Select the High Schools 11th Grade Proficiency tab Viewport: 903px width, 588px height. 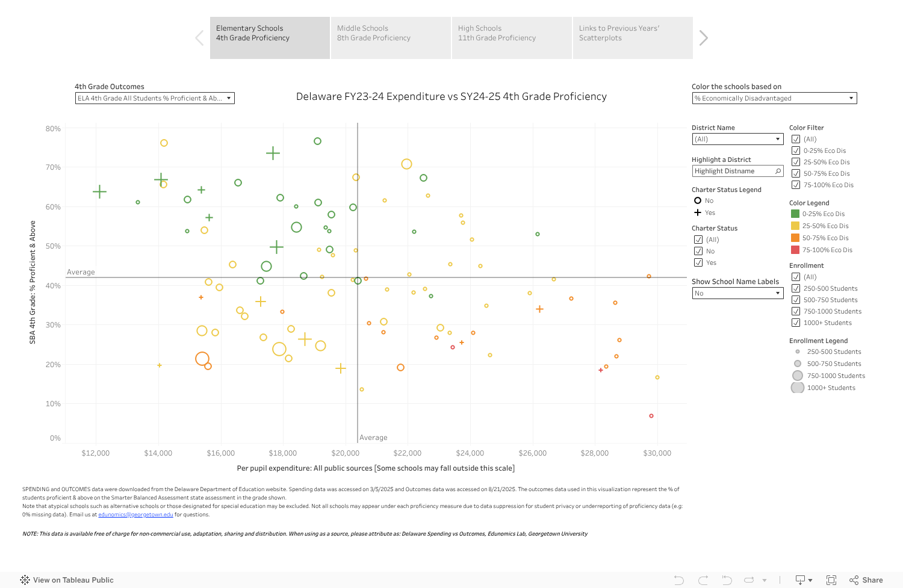511,33
